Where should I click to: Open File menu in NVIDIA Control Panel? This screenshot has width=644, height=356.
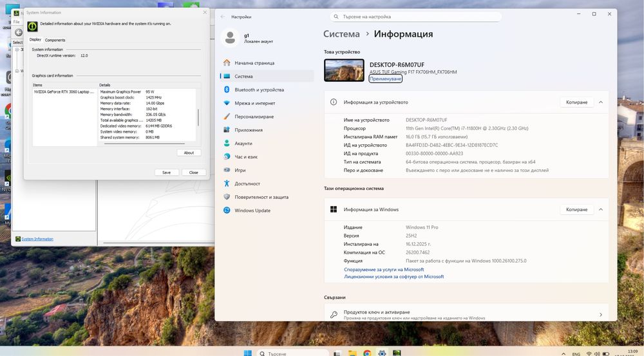pyautogui.click(x=17, y=22)
